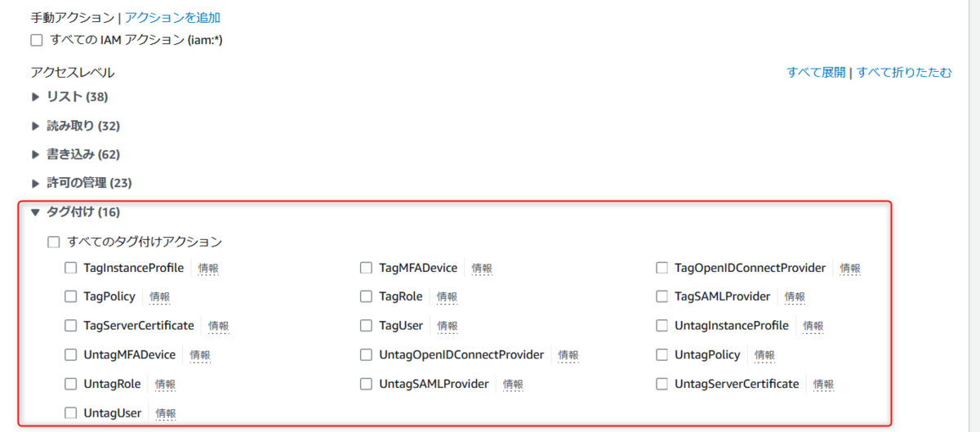Toggle the UntagServerCertificate checkbox
This screenshot has width=980, height=432.
(x=662, y=384)
